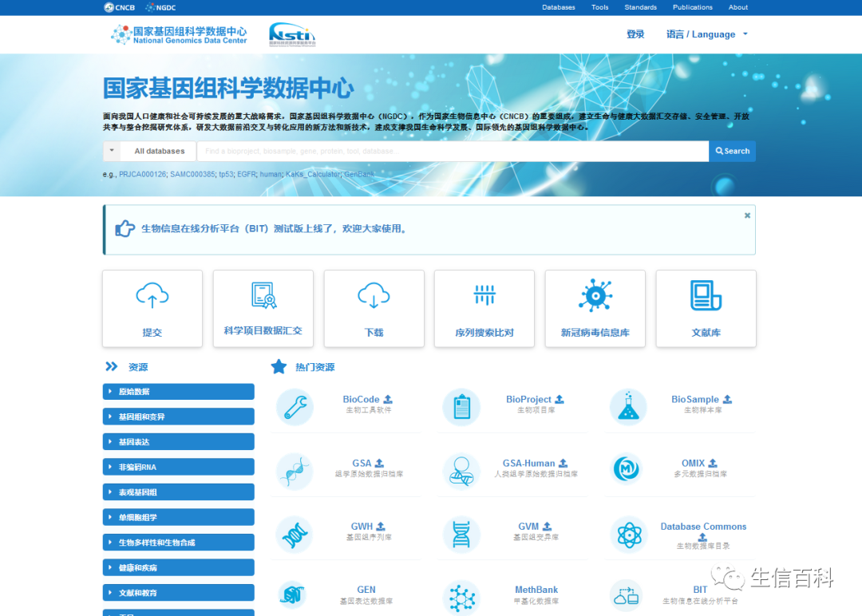This screenshot has width=862, height=616.
Task: Click the SAMC000385 example link
Action: pos(192,174)
